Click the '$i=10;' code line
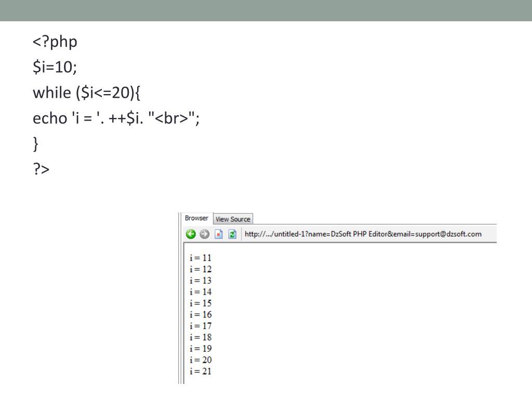 click(55, 67)
